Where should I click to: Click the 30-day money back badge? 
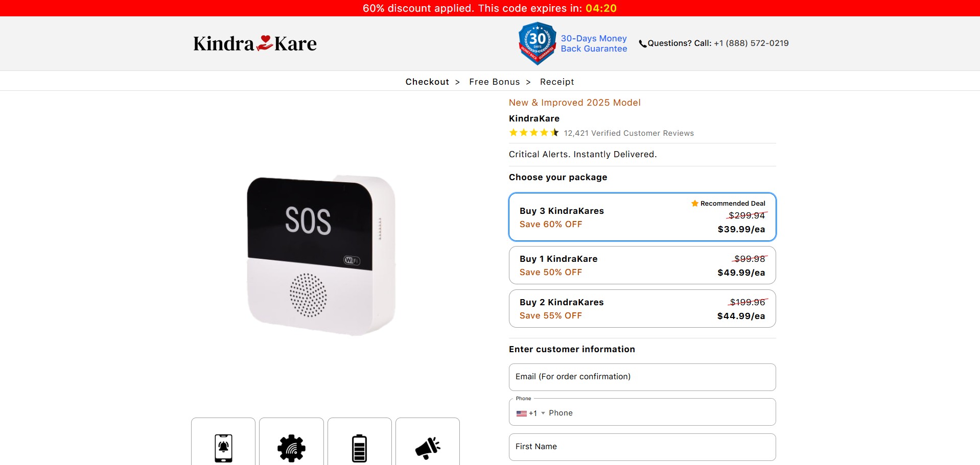pos(537,43)
